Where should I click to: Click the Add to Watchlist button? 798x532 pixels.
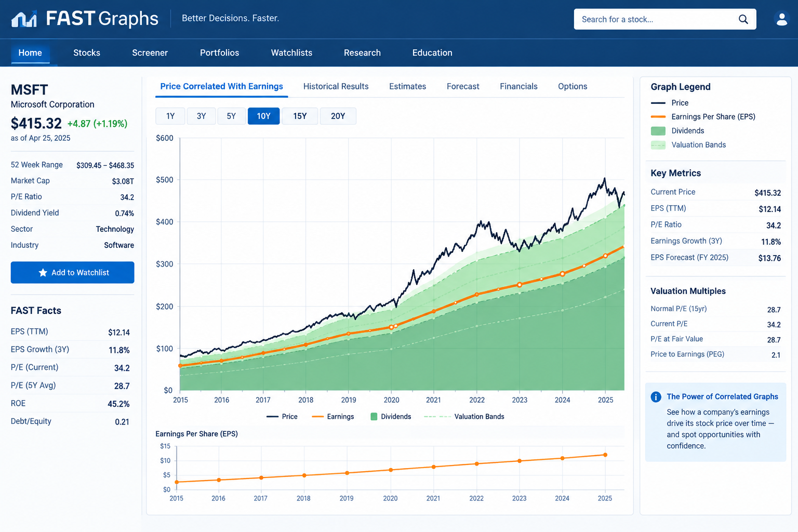pos(73,273)
